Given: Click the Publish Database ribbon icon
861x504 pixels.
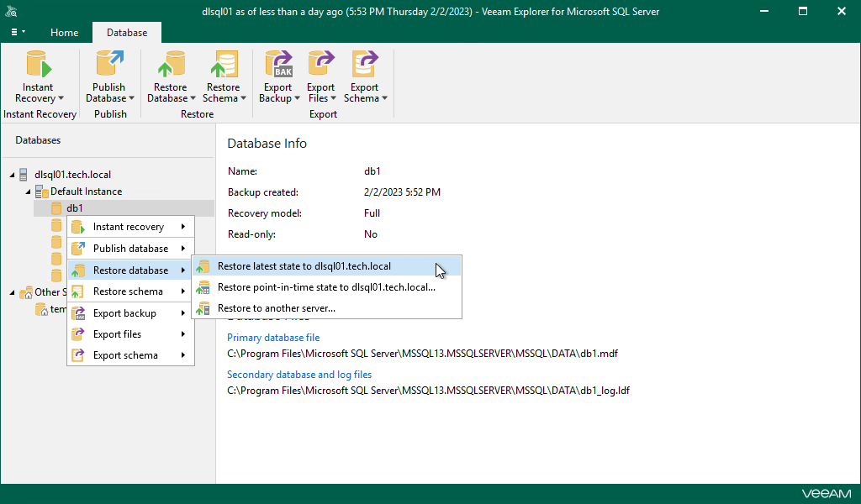Looking at the screenshot, I should [110, 64].
